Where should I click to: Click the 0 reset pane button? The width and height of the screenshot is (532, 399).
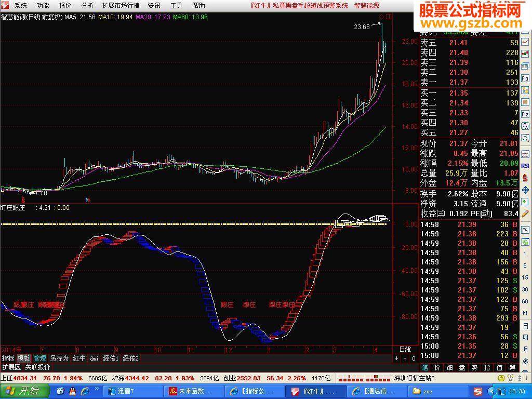(414, 358)
